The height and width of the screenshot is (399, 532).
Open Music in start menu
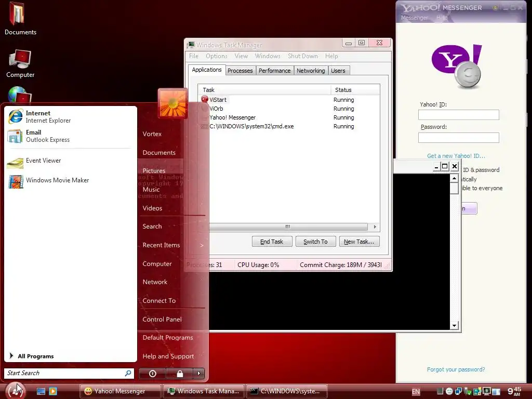coord(151,189)
